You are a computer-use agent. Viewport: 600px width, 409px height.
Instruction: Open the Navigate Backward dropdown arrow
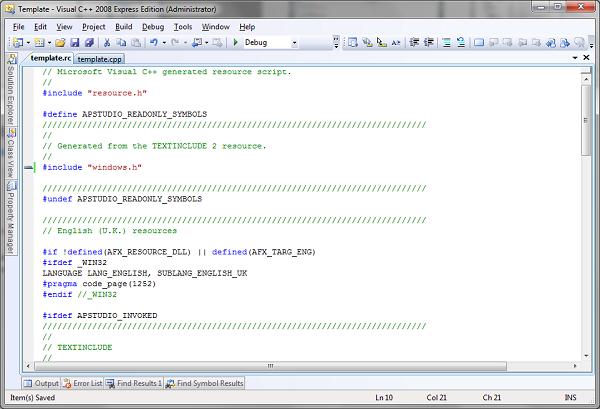pyautogui.click(x=207, y=42)
